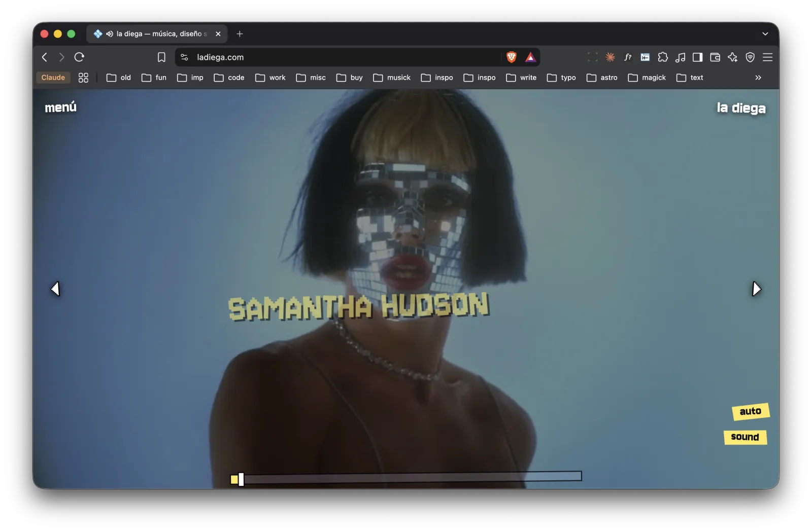812x532 pixels.
Task: Expand the typo bookmarks folder
Action: point(561,78)
